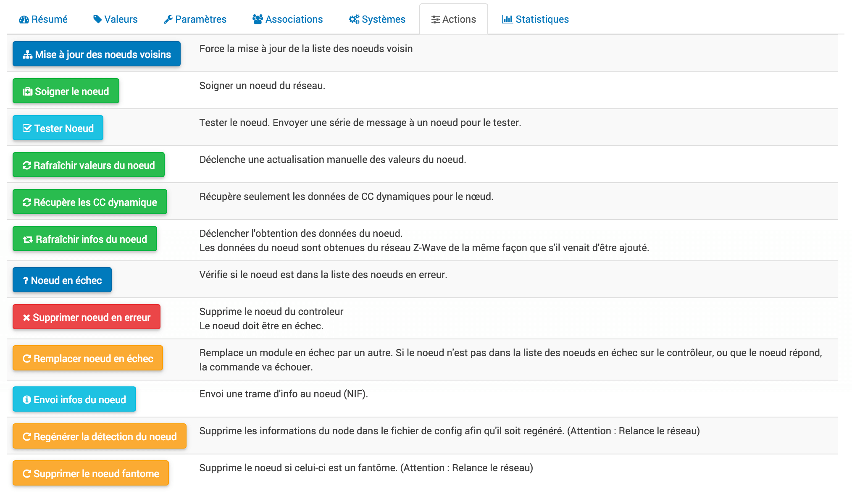Screen dimensions: 852x504
Task: Click the sliders icon beside Actions
Action: click(x=436, y=19)
